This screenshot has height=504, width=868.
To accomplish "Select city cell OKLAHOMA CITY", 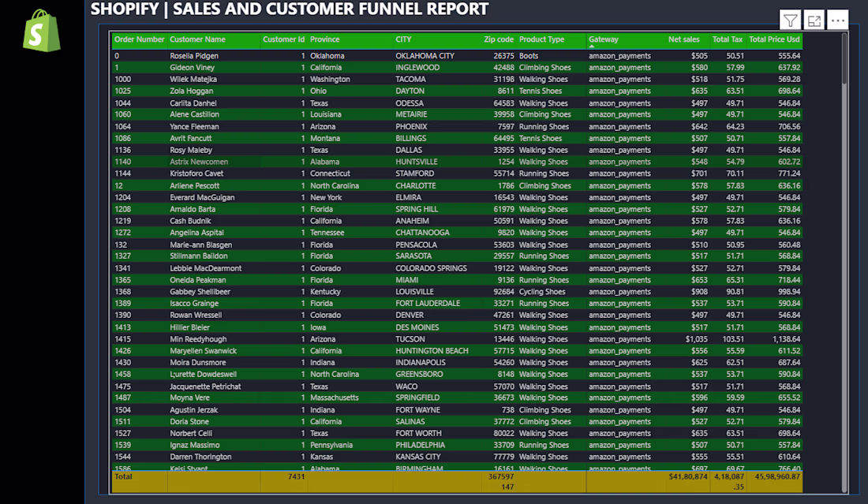I will [x=425, y=56].
